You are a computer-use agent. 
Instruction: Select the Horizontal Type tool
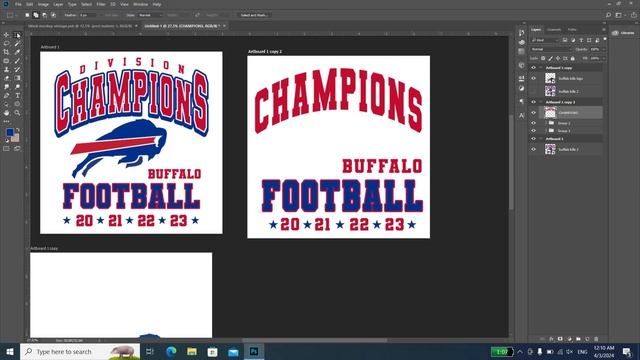(x=17, y=95)
